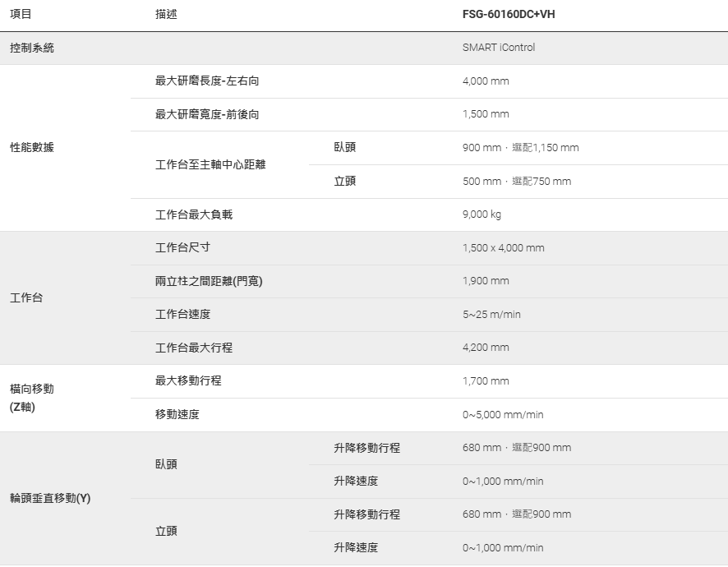Select the 工作台最大行程 row label

pyautogui.click(x=194, y=348)
